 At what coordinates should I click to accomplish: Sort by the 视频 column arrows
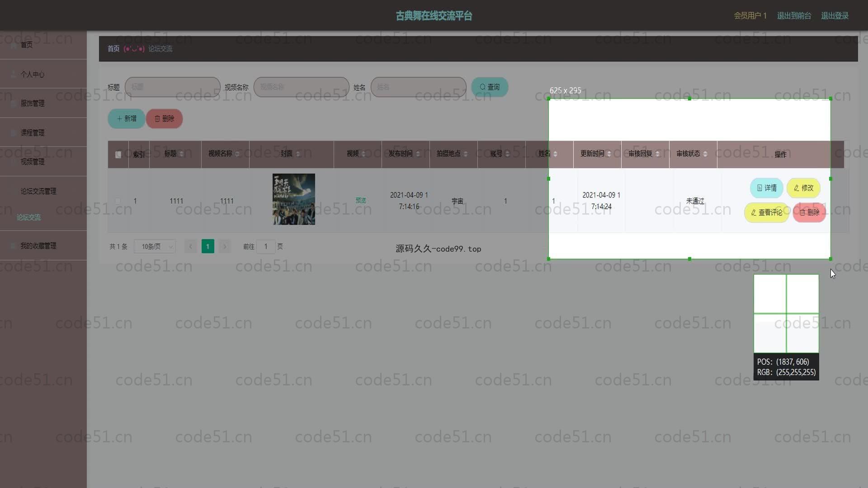click(363, 154)
